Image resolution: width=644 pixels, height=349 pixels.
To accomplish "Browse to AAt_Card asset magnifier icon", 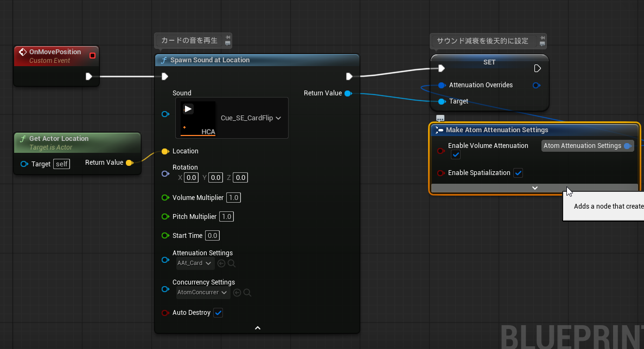I will 232,263.
